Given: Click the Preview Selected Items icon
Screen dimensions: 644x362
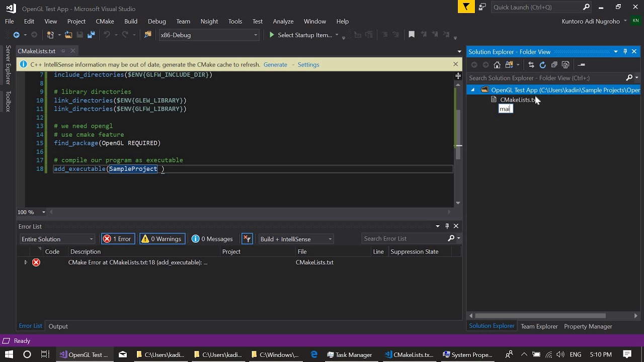Looking at the screenshot, I should pyautogui.click(x=581, y=64).
